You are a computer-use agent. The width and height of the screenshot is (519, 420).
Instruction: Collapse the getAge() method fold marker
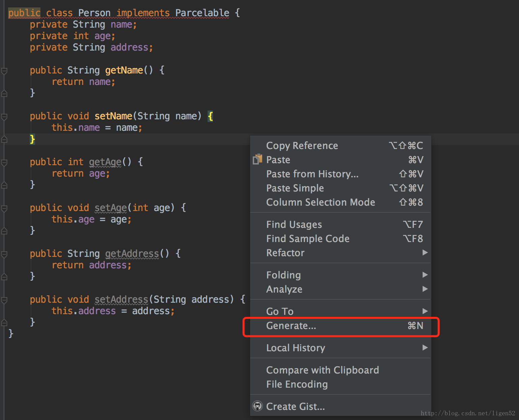pos(4,162)
